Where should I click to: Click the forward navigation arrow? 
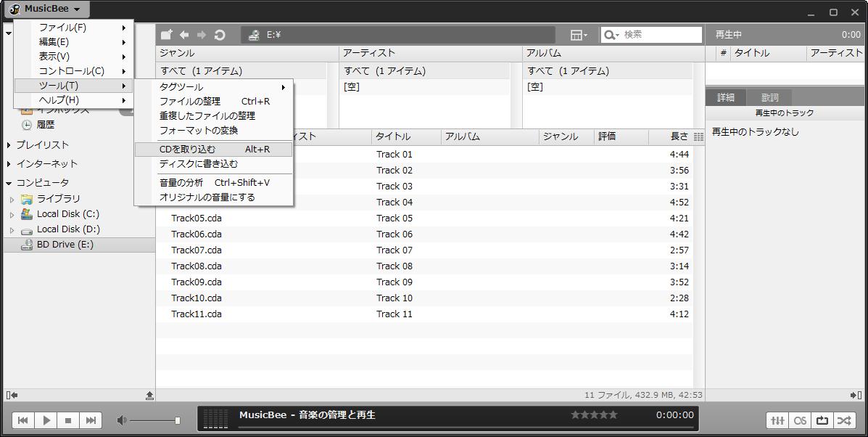pos(202,35)
